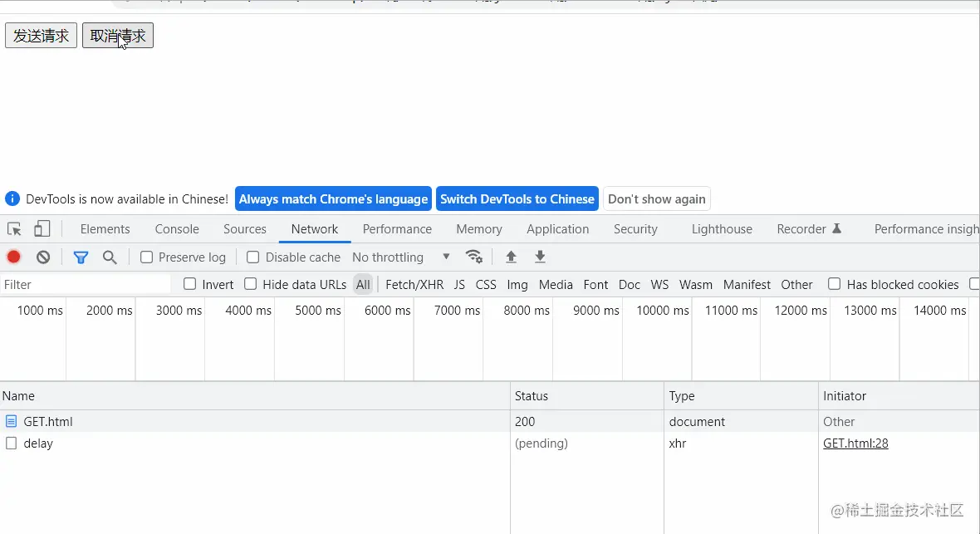
Task: Enable the Disable cache checkbox
Action: tap(253, 257)
